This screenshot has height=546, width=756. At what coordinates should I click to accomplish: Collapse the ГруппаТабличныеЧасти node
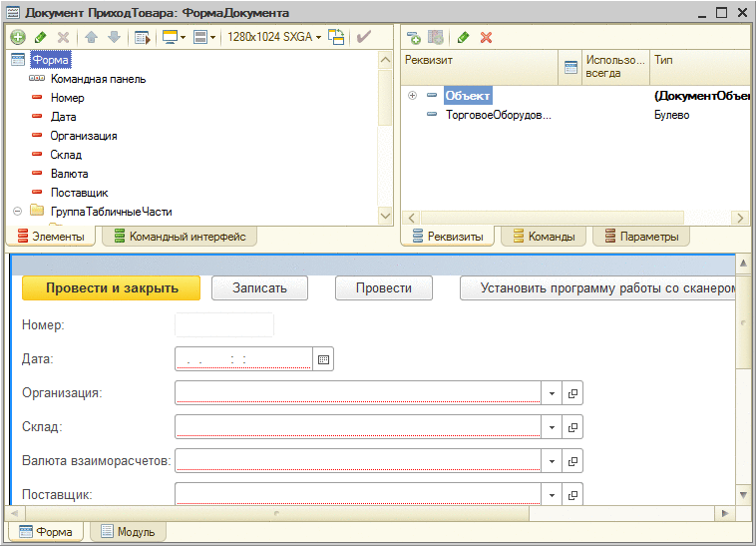click(17, 212)
